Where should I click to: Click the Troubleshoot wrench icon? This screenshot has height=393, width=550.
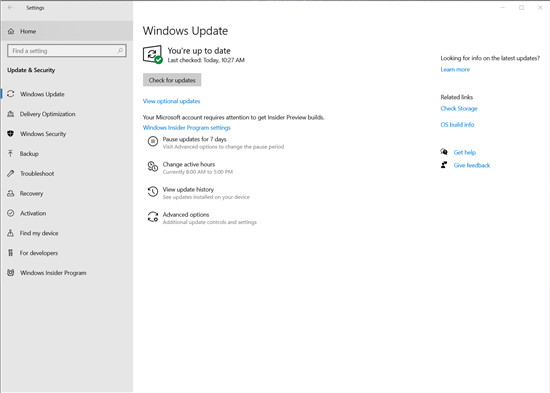coord(11,173)
